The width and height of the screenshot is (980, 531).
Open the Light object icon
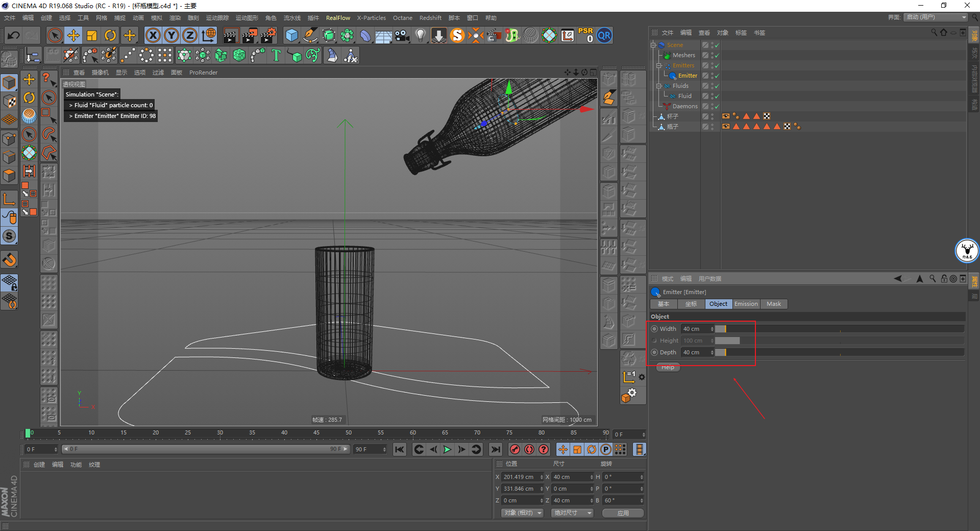click(420, 36)
